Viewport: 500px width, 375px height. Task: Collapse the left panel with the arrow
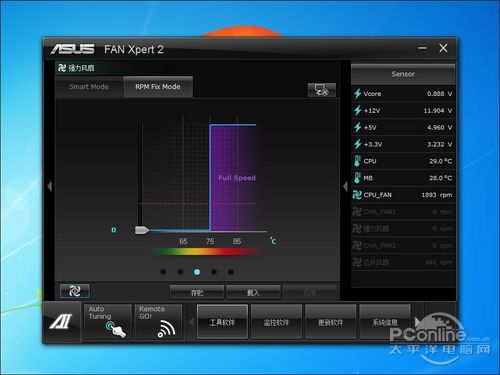[50, 186]
